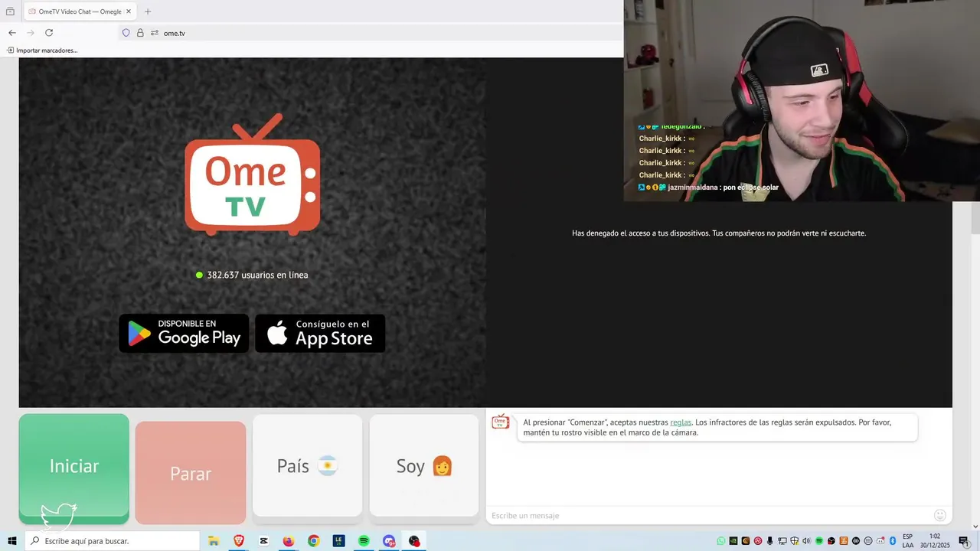
Task: Click the Escribe un mensaje field
Action: (708, 516)
